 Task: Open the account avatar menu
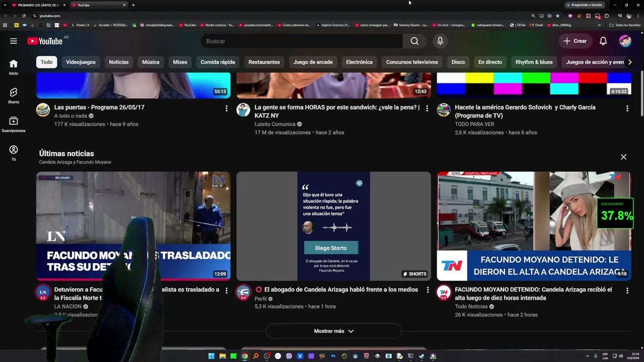click(625, 41)
